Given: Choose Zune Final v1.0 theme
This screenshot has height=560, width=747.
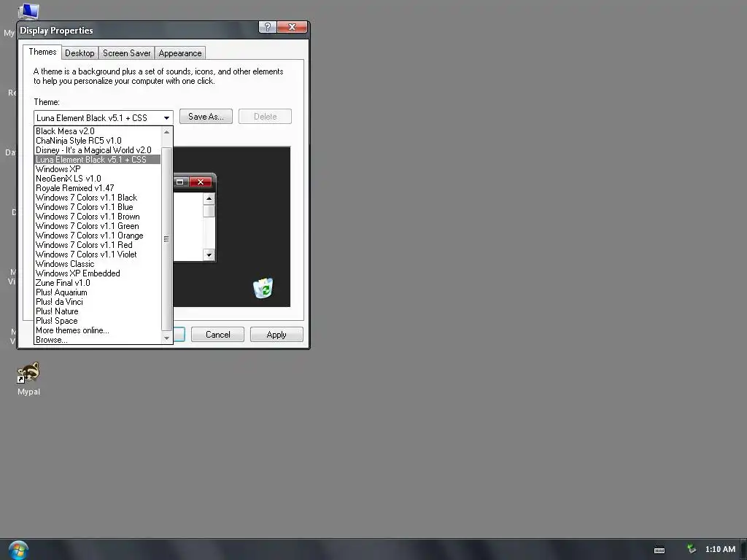Looking at the screenshot, I should pyautogui.click(x=98, y=283).
